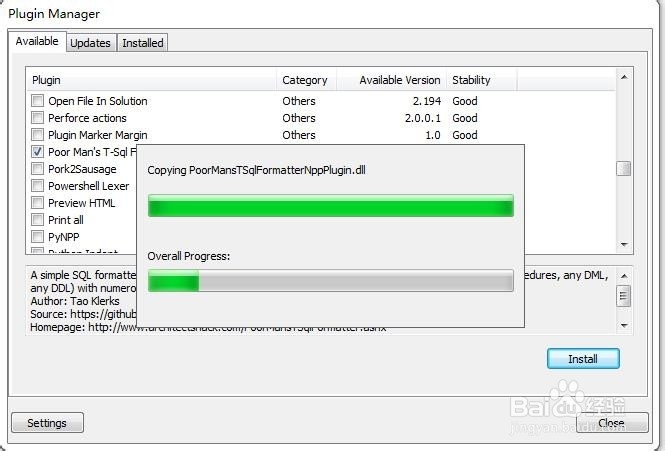Screen dimensions: 665x451
Task: Select the 'Open File In Solution' plugin name
Action: click(98, 101)
